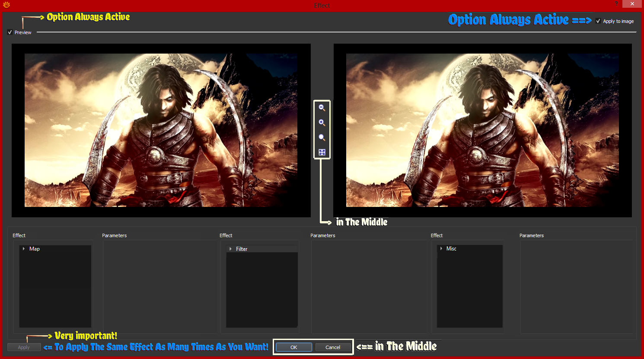Select the Misc label in effect tree

pos(451,248)
